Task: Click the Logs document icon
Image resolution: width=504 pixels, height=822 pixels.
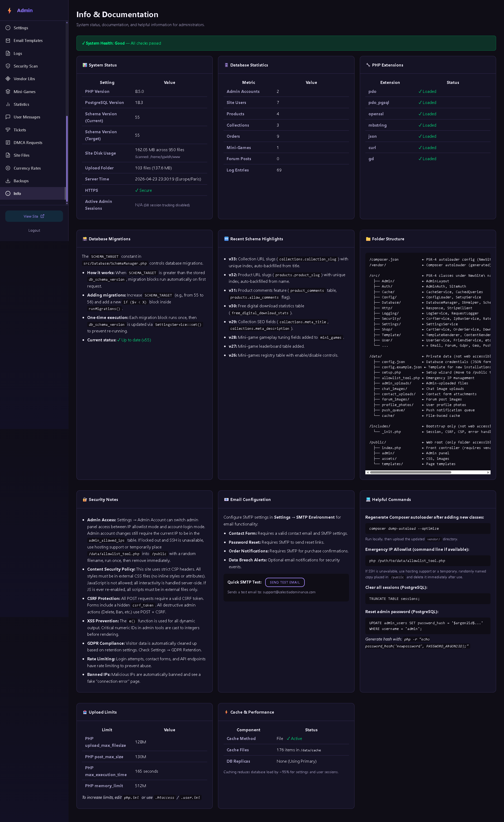Action: 8,53
